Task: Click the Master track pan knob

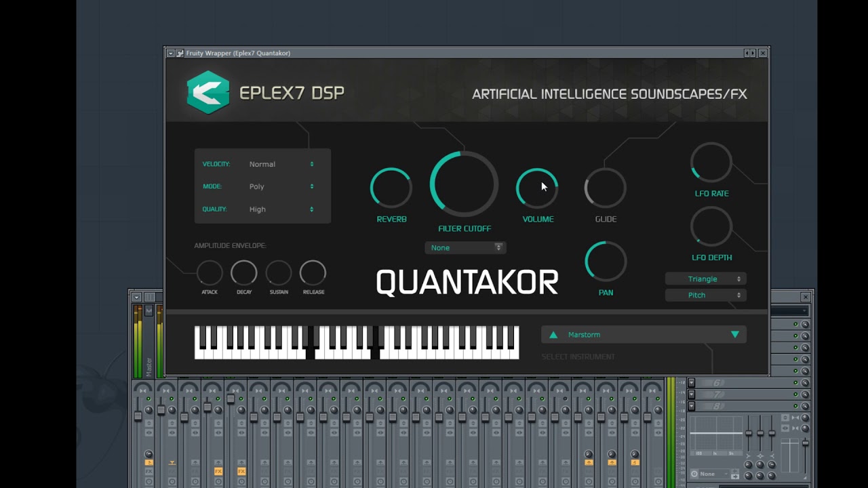Action: click(x=149, y=410)
